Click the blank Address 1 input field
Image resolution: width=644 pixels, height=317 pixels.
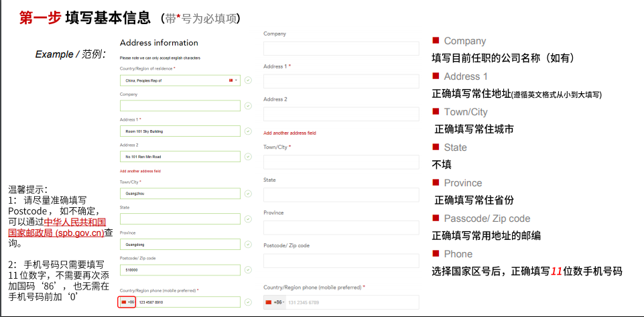(x=341, y=81)
